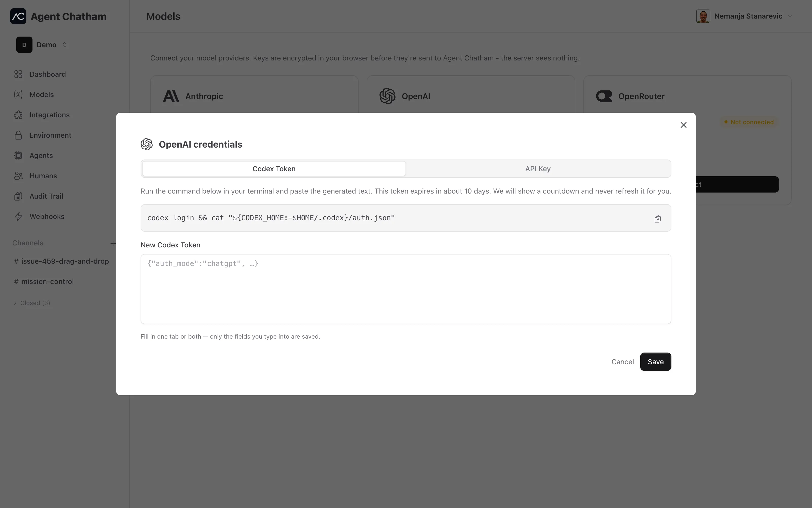
Task: Click the Demo workspace D avatar
Action: click(24, 45)
